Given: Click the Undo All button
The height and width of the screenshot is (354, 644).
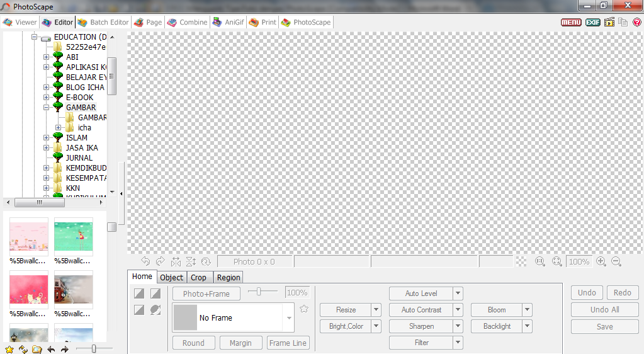Looking at the screenshot, I should pos(604,310).
